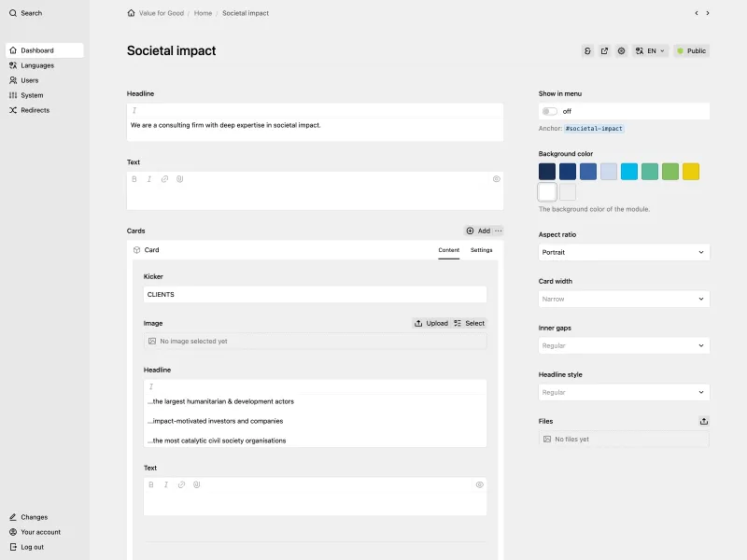Upload a file in the Files section
Viewport: 747px width, 560px height.
(705, 421)
